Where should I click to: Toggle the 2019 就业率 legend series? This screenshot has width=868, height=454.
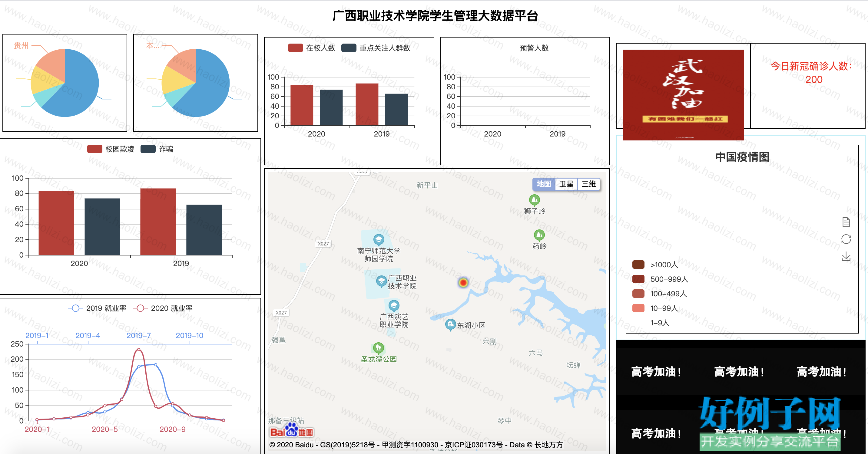(97, 308)
